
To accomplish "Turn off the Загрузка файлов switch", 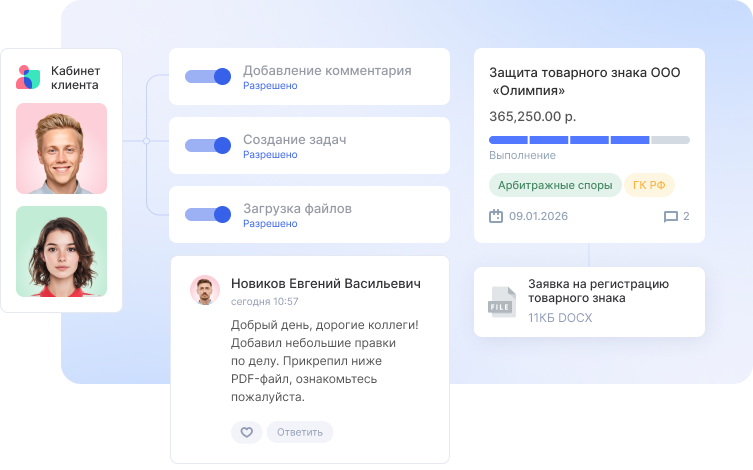I will pos(208,215).
